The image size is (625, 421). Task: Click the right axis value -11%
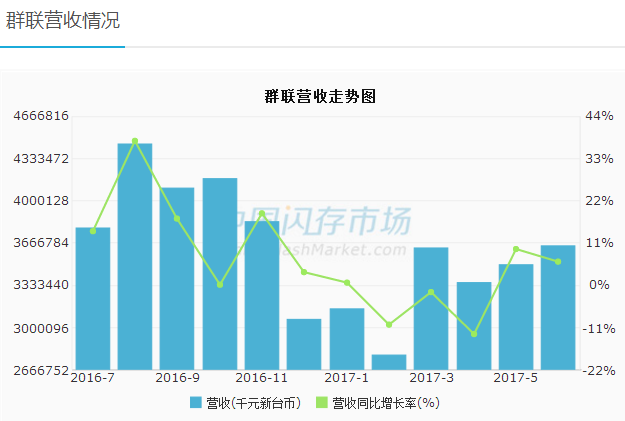[599, 329]
